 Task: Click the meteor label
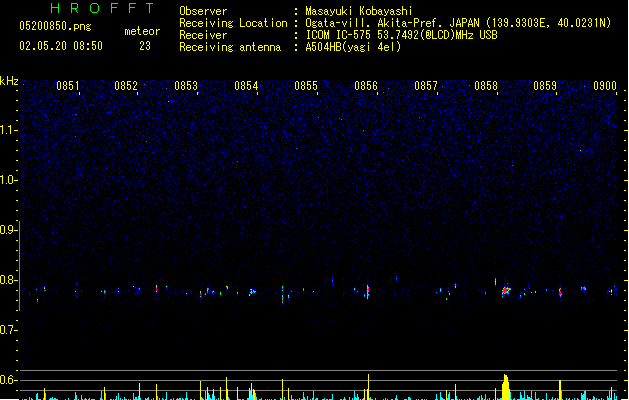tap(142, 31)
